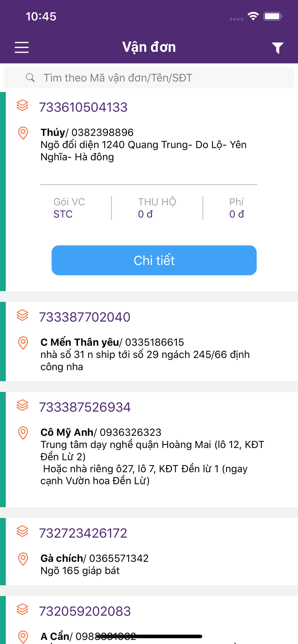
Task: Tap the location pin next to Gà chích
Action: 23,559
